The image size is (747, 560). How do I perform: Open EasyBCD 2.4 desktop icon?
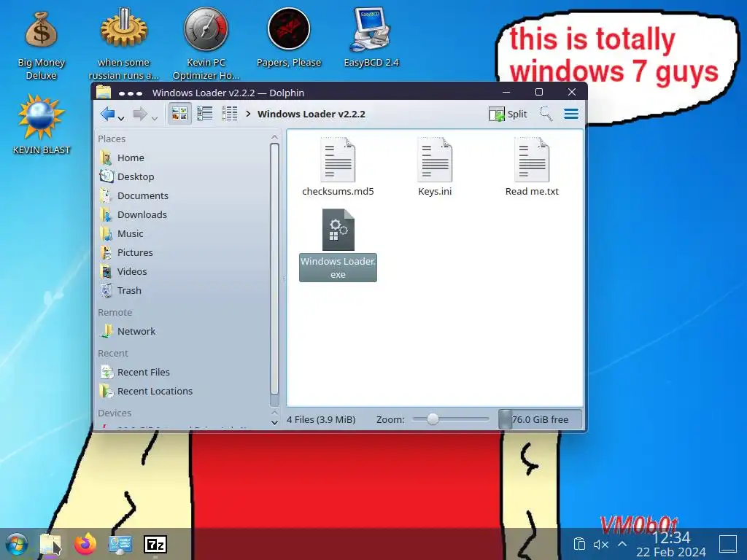371,38
